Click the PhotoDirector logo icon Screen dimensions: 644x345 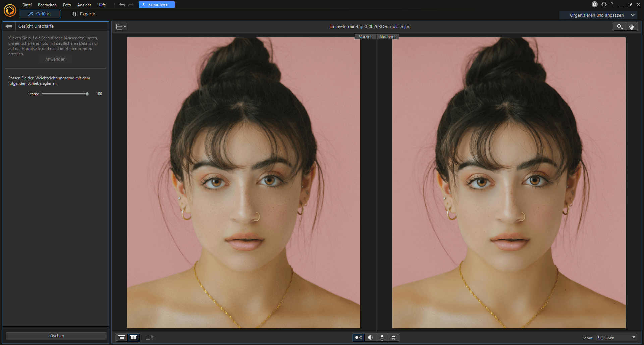10,10
